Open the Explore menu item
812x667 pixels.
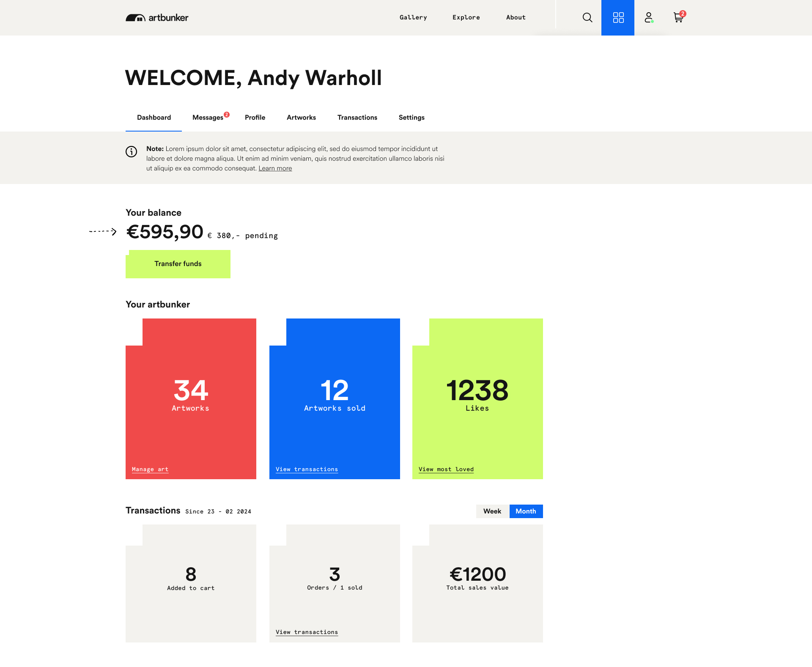point(466,17)
